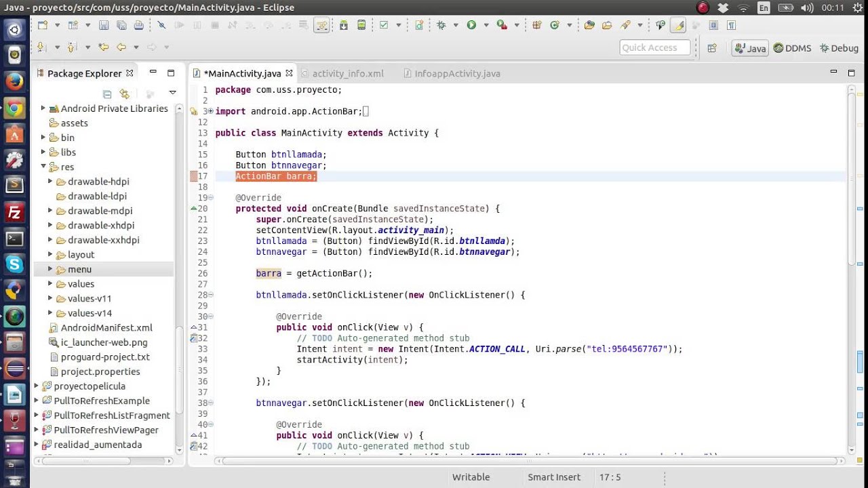The width and height of the screenshot is (868, 488).
Task: Select the proyectopelicula project
Action: [90, 386]
